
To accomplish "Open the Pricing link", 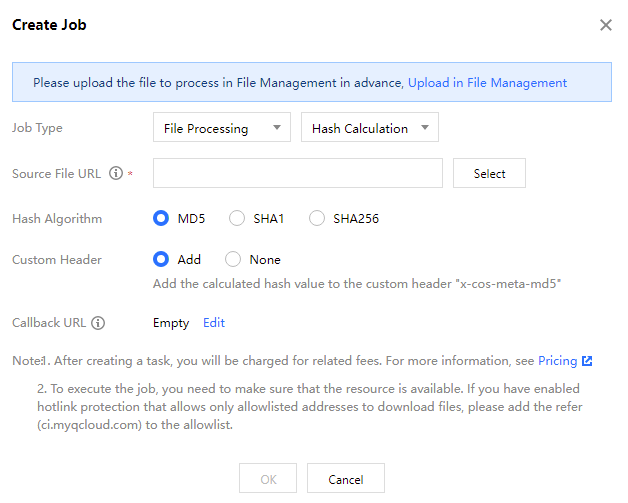I will 557,361.
